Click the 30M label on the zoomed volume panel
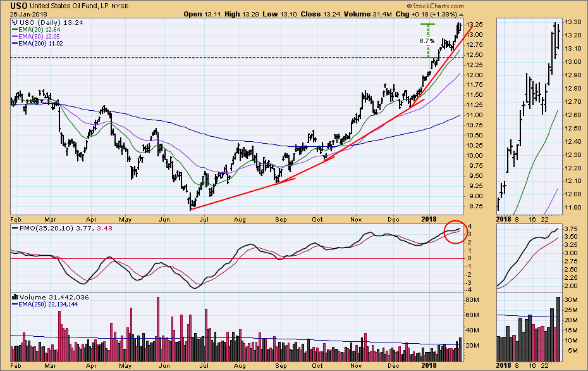 click(x=571, y=300)
